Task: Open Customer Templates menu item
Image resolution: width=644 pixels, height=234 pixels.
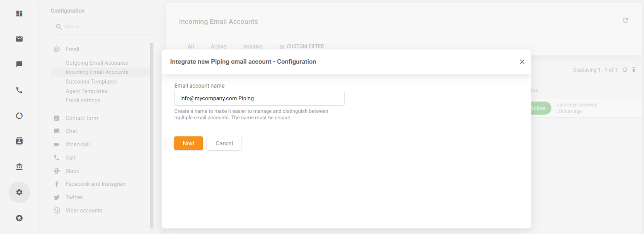Action: (91, 81)
